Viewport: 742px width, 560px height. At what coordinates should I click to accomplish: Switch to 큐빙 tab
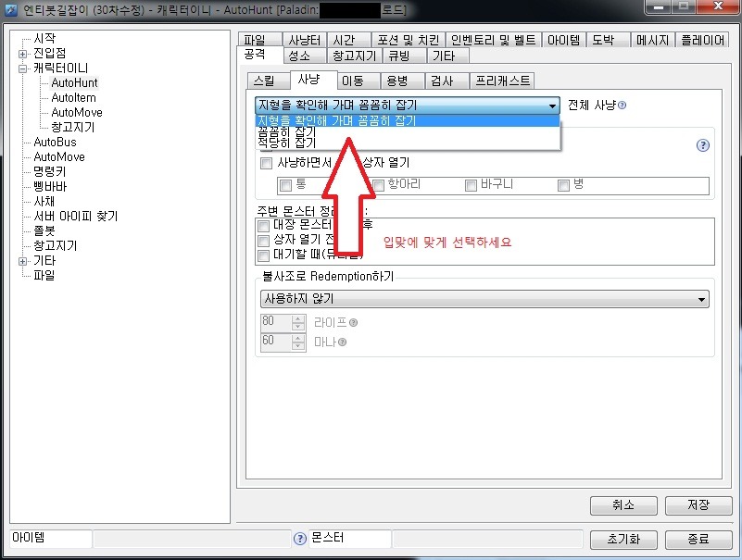click(x=404, y=56)
